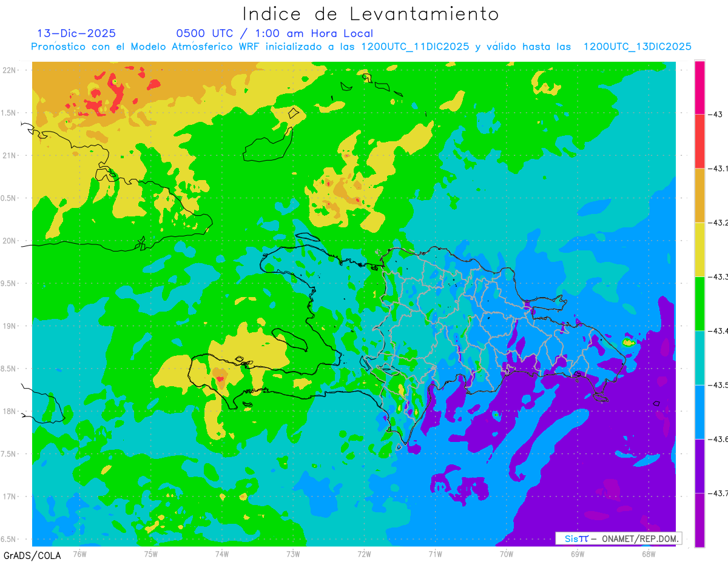Image resolution: width=728 pixels, height=562 pixels.
Task: Click the legend value '-43.5'
Action: pos(718,384)
